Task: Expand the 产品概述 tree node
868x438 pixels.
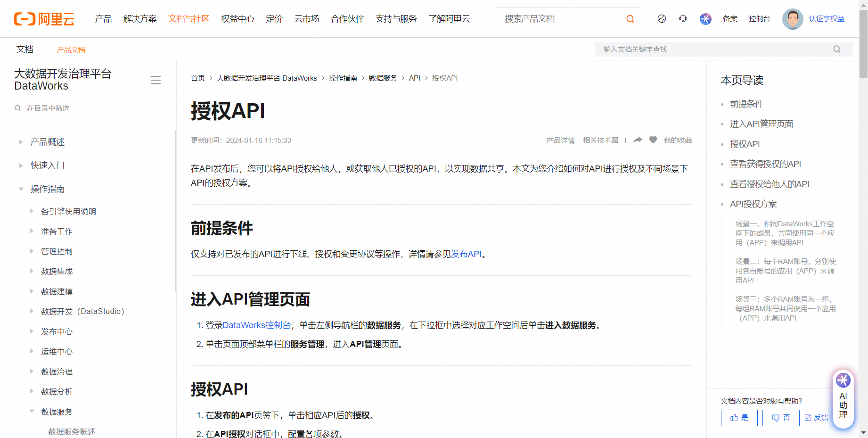Action: (x=21, y=142)
